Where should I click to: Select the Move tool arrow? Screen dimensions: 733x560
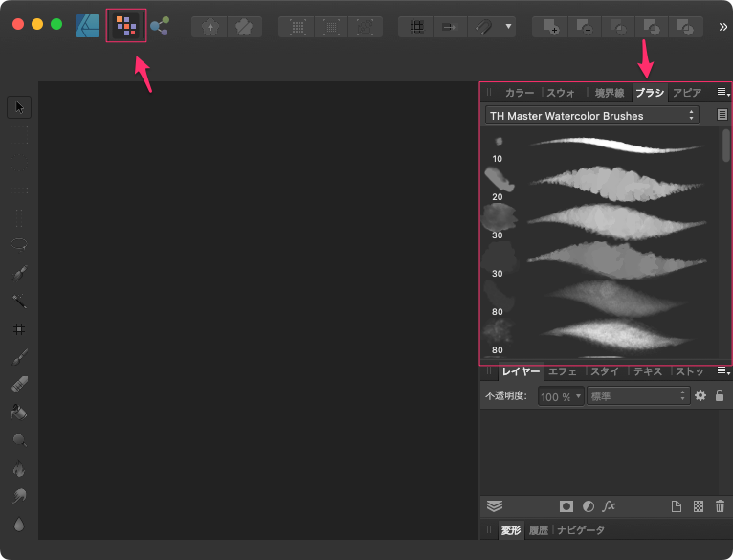coord(20,105)
